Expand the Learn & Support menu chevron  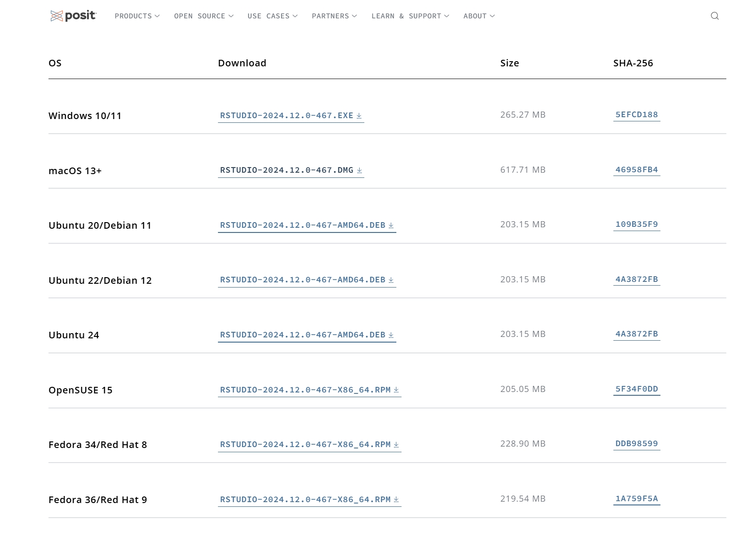447,16
